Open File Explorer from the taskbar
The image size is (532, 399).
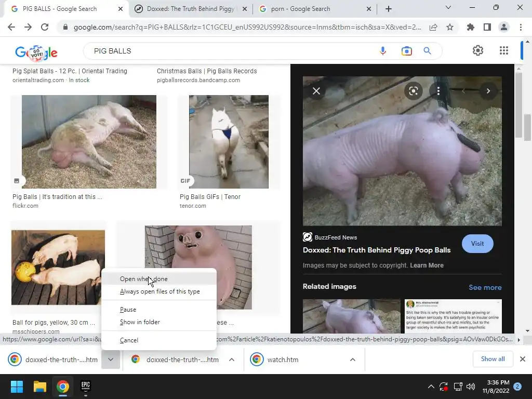click(39, 387)
